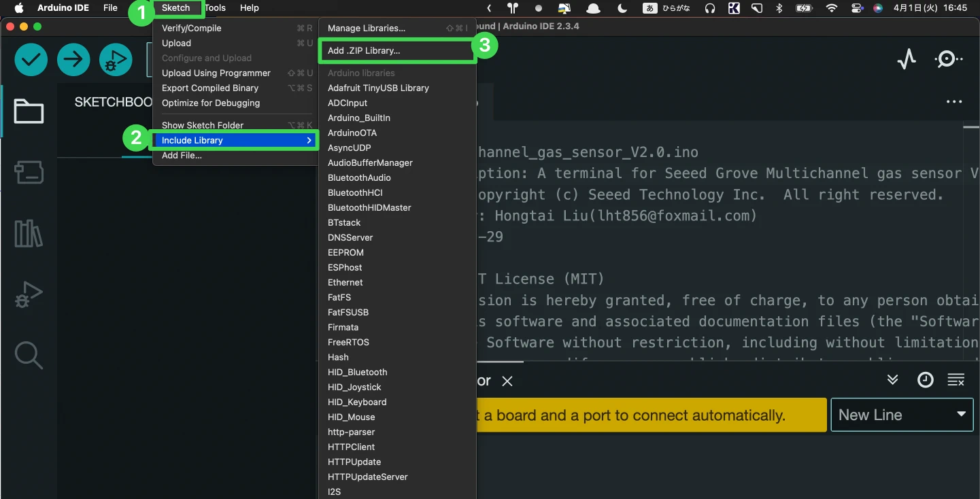980x499 pixels.
Task: Open the Library Manager sidebar icon
Action: (29, 234)
